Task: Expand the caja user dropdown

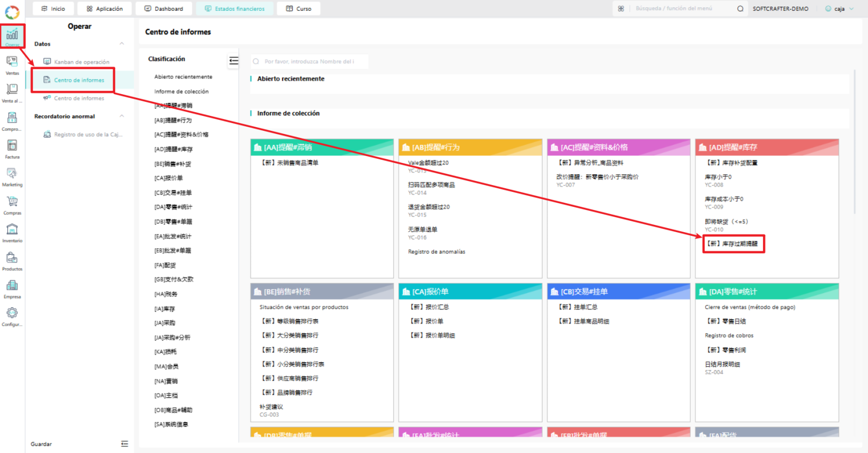Action: click(840, 9)
